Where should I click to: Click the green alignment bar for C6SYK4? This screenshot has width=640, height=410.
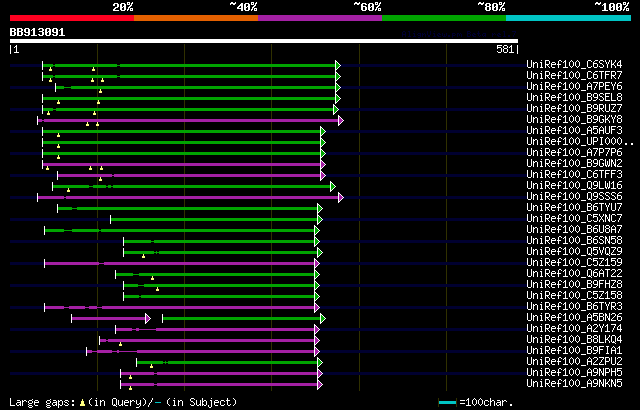189,65
